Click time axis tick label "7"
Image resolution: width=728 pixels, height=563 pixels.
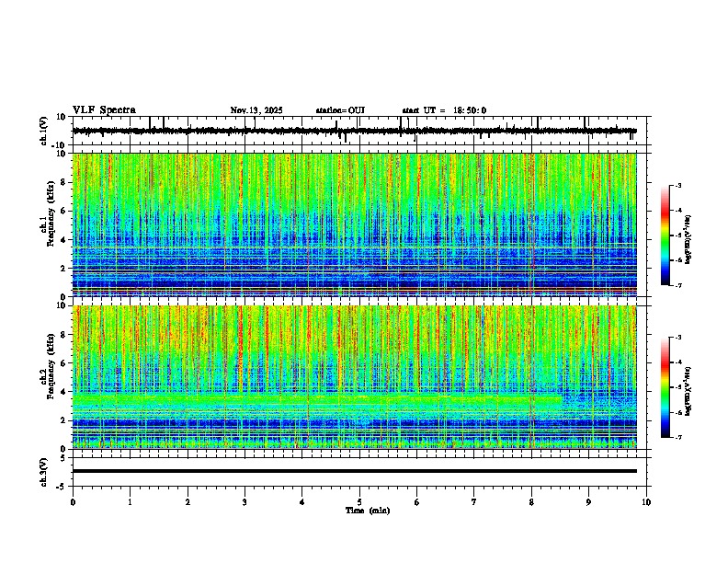(x=474, y=502)
